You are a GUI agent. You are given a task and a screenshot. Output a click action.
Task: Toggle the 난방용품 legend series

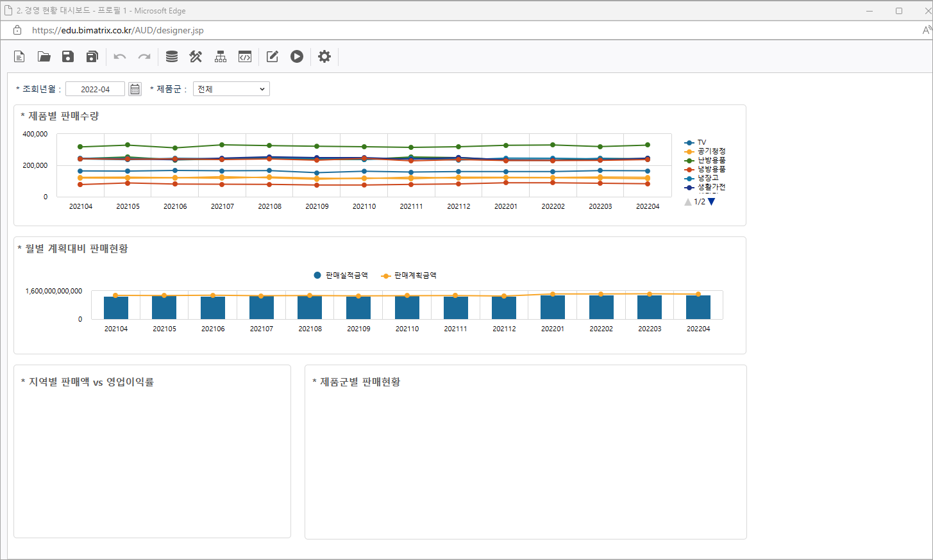click(x=710, y=160)
